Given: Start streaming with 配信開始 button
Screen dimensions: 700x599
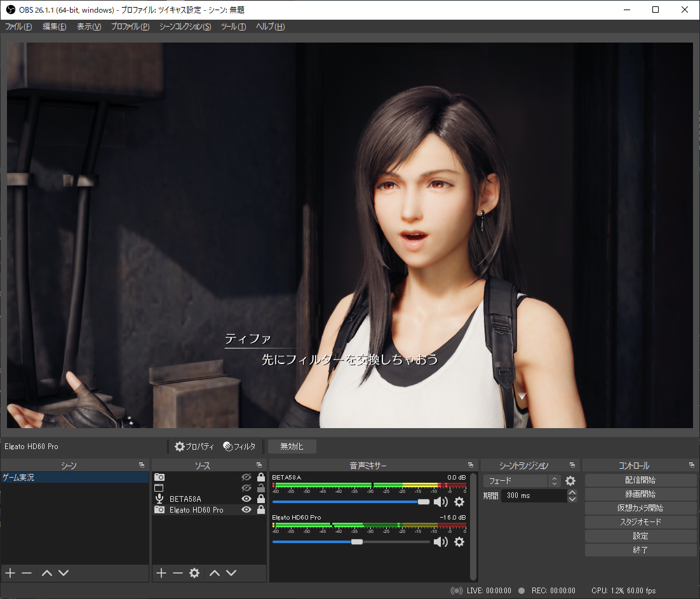Looking at the screenshot, I should point(640,480).
